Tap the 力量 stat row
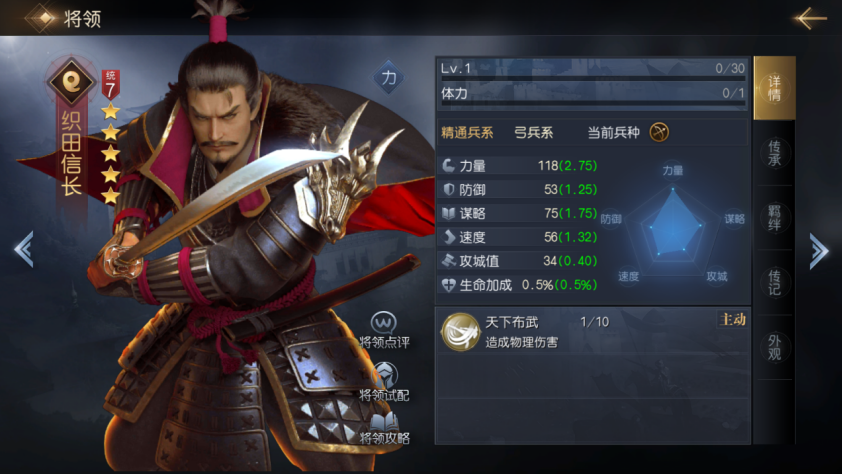 tap(519, 165)
